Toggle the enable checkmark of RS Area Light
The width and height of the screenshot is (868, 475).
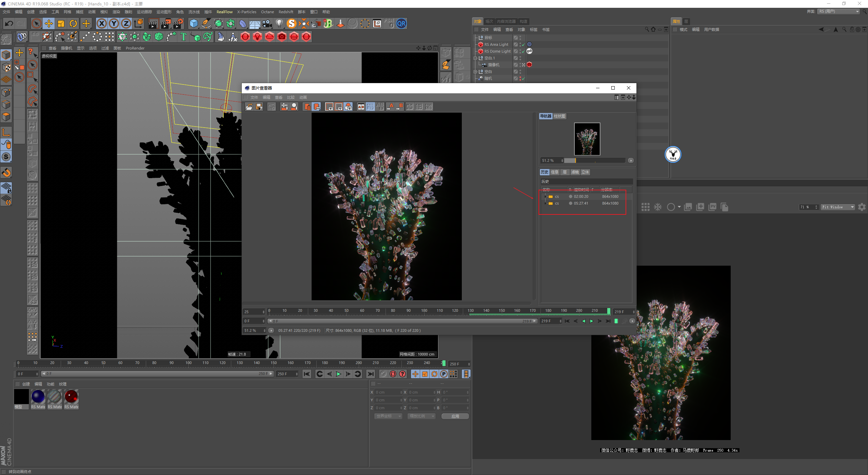coord(523,45)
